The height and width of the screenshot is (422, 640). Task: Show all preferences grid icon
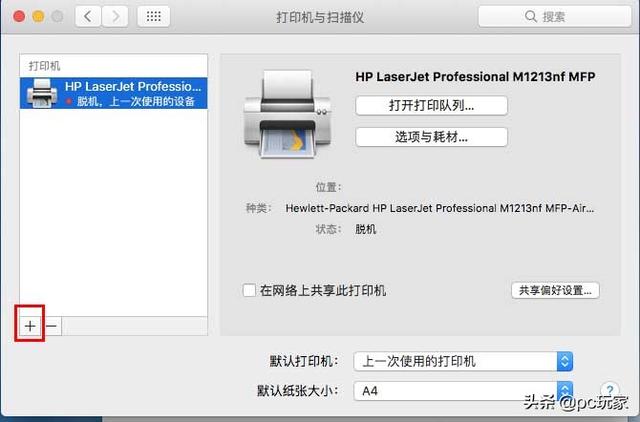[153, 16]
